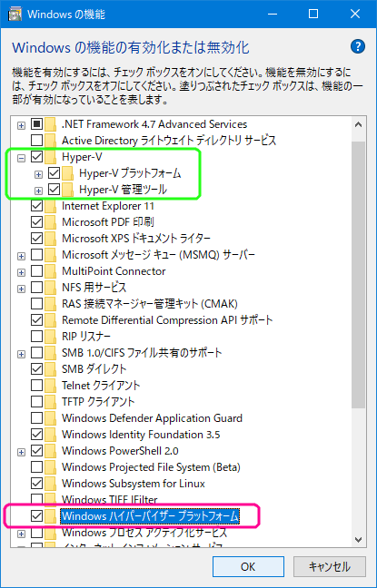Image resolution: width=377 pixels, height=588 pixels.
Task: Expand SMB 1.0/CIFS ファイル共有のサポート node
Action: tap(22, 354)
